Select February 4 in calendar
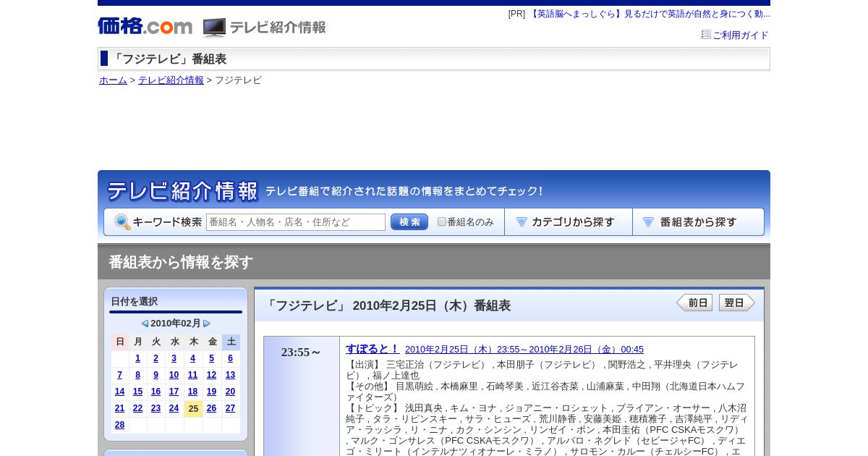The image size is (868, 456). point(192,358)
